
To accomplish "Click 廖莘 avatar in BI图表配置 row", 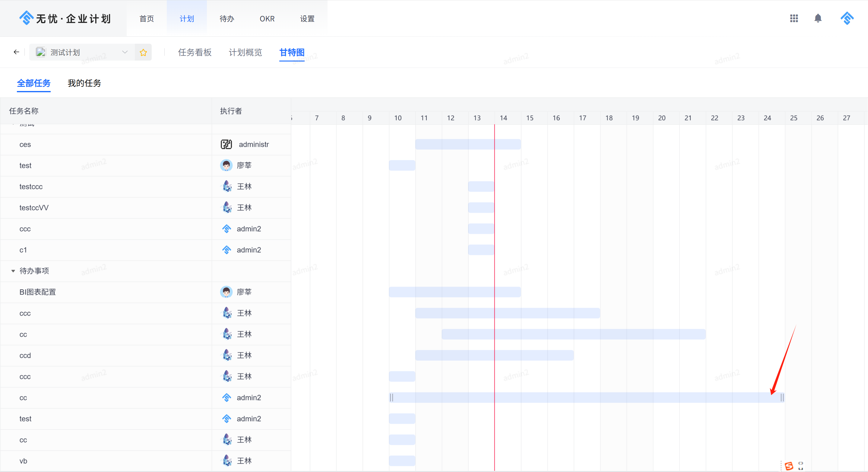I will coord(226,292).
